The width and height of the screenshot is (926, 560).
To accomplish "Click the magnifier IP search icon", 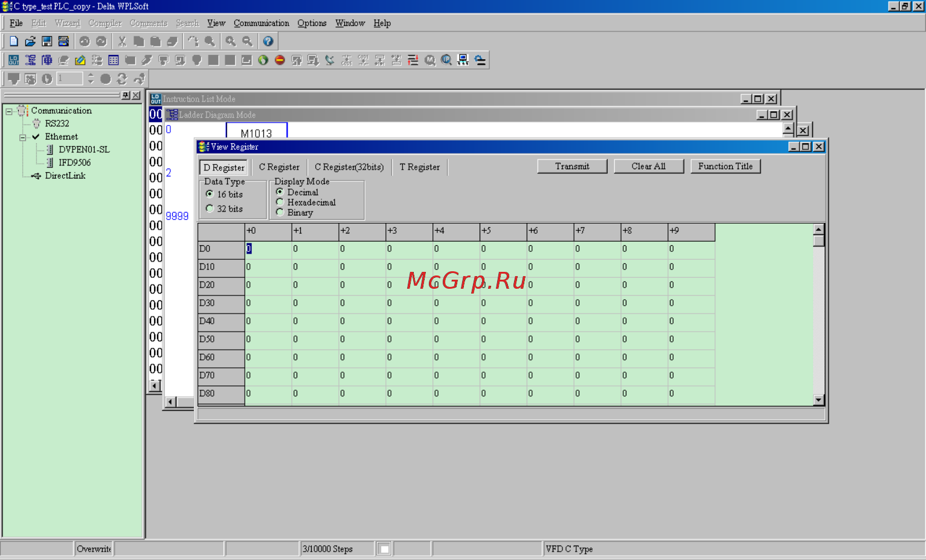I will (446, 60).
